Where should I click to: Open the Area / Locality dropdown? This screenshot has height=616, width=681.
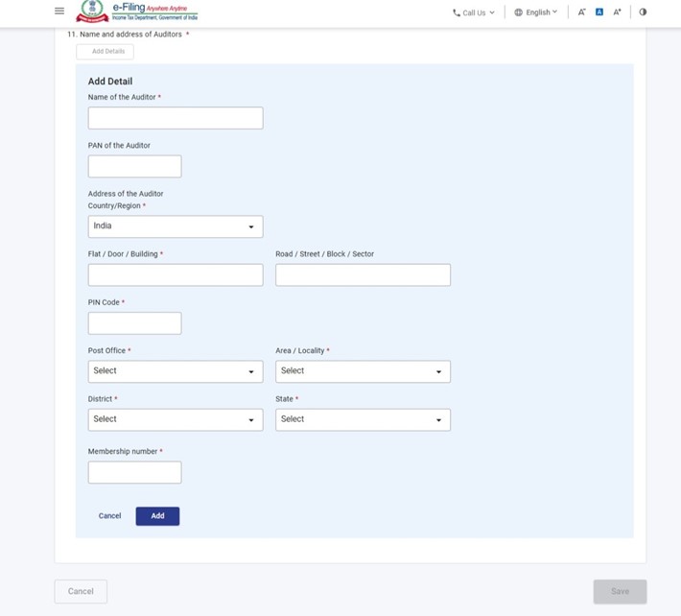[363, 371]
